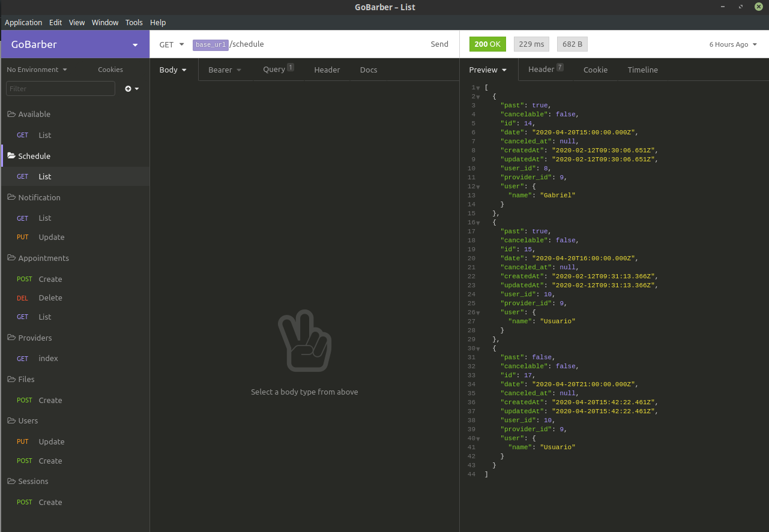Viewport: 769px width, 532px height.
Task: Collapse user object at line 12
Action: tap(478, 187)
